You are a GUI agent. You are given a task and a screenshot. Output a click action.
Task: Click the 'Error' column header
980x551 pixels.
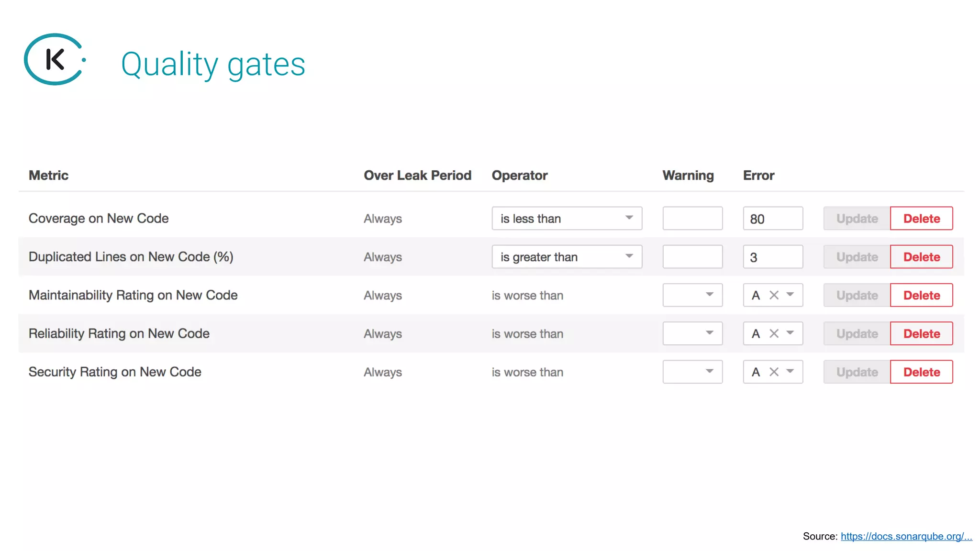(x=758, y=175)
